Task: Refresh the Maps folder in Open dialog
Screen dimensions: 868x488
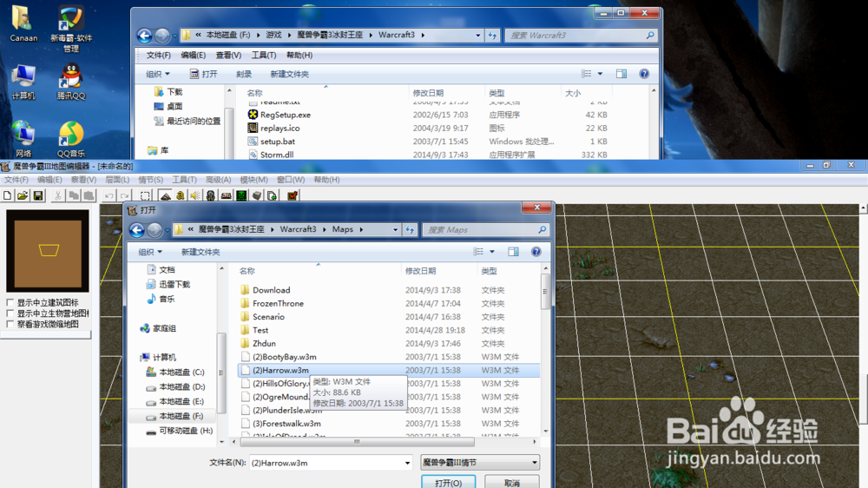Action: pos(410,229)
